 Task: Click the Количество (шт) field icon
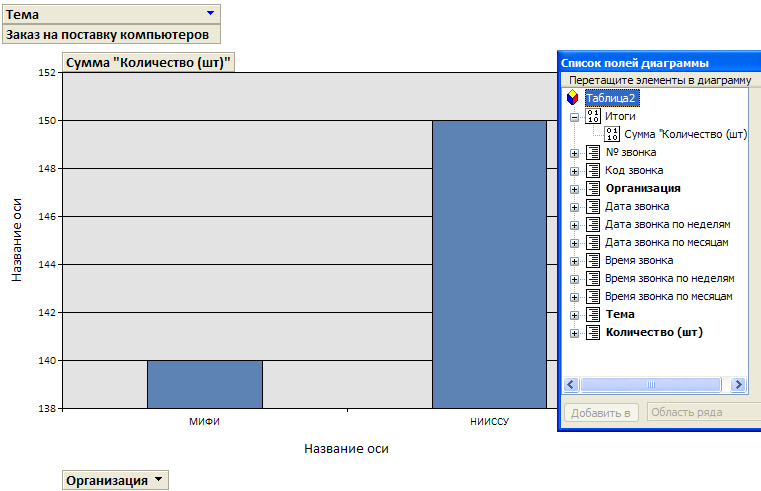[593, 332]
